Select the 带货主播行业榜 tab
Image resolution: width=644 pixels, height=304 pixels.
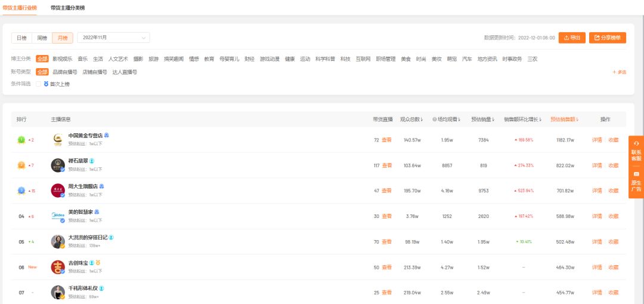pos(20,8)
